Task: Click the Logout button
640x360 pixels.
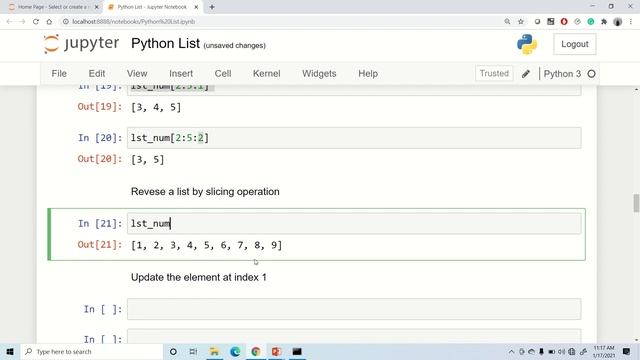Action: coord(575,44)
